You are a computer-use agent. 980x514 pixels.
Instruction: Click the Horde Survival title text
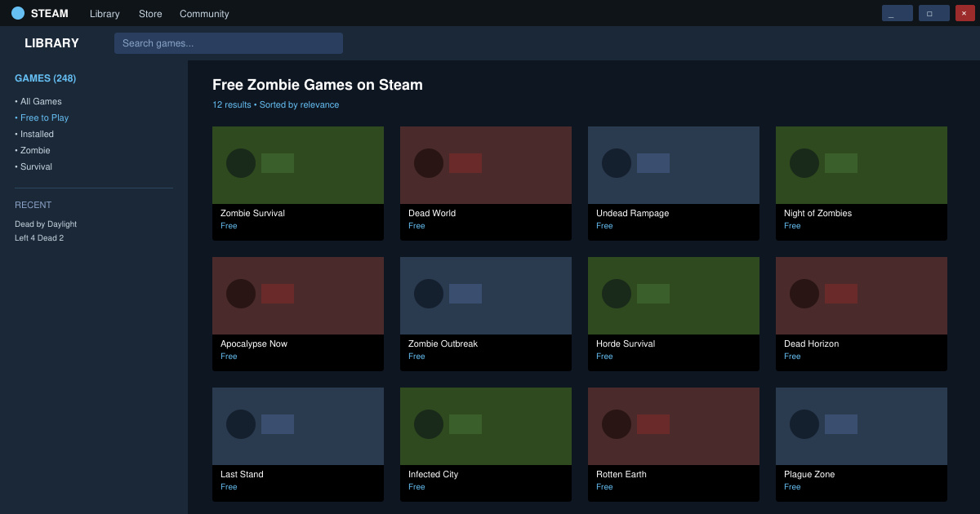click(x=626, y=343)
